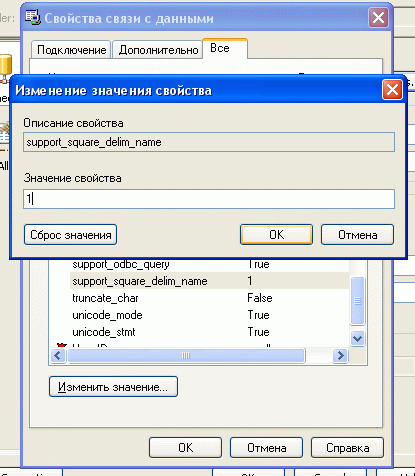Open the Дополнительно tab

tap(158, 50)
